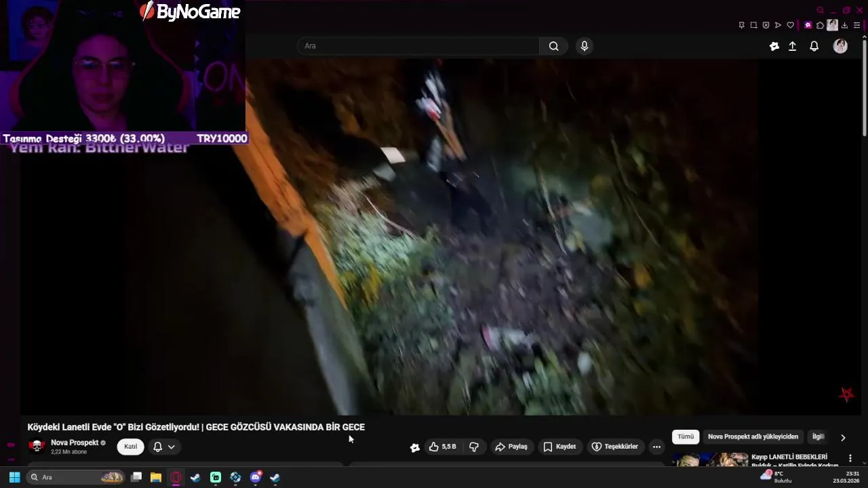This screenshot has width=868, height=488.
Task: Click the player arrow icon in browser toolbar
Action: (x=778, y=25)
